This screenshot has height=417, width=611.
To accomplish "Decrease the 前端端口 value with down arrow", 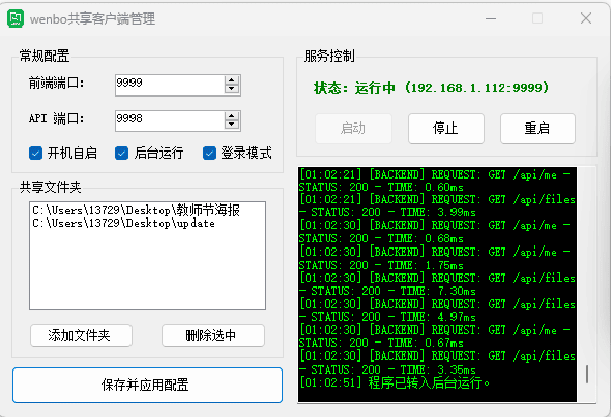I will pos(232,90).
